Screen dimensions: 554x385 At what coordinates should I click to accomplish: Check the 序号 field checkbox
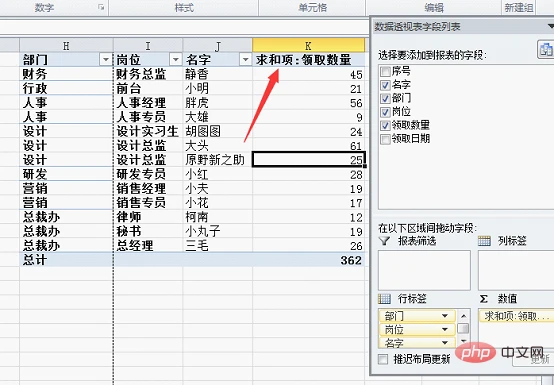[385, 72]
